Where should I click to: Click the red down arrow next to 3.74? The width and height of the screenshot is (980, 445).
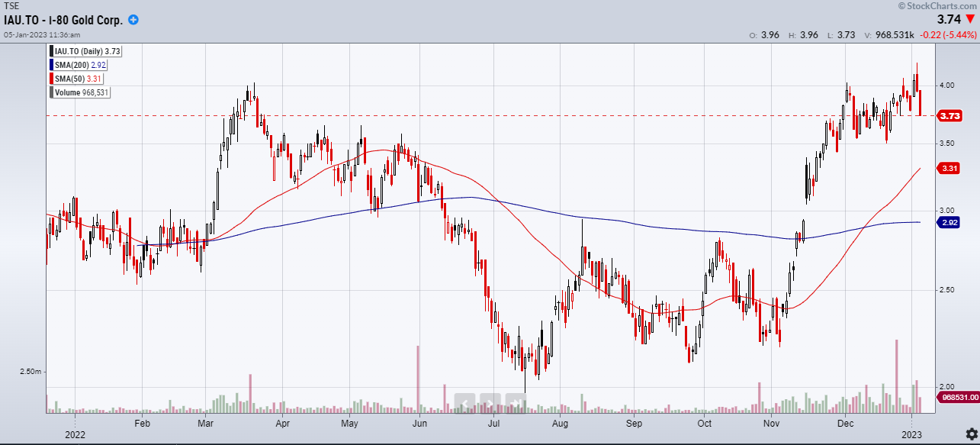pyautogui.click(x=969, y=20)
